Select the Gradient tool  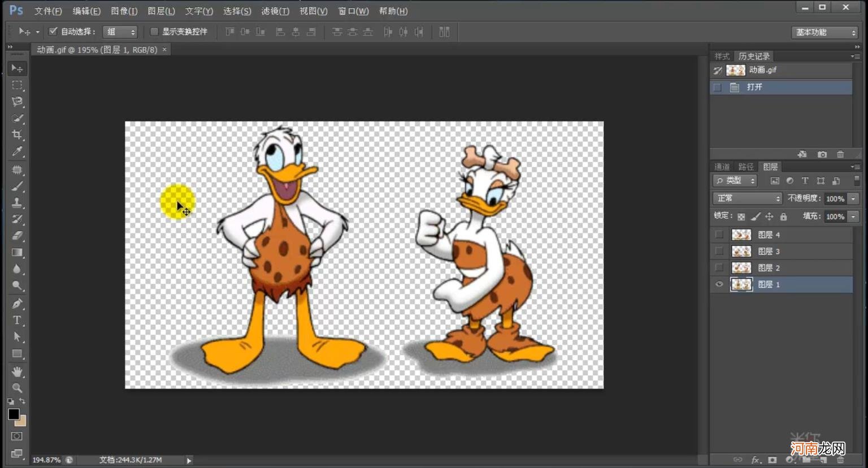point(17,252)
